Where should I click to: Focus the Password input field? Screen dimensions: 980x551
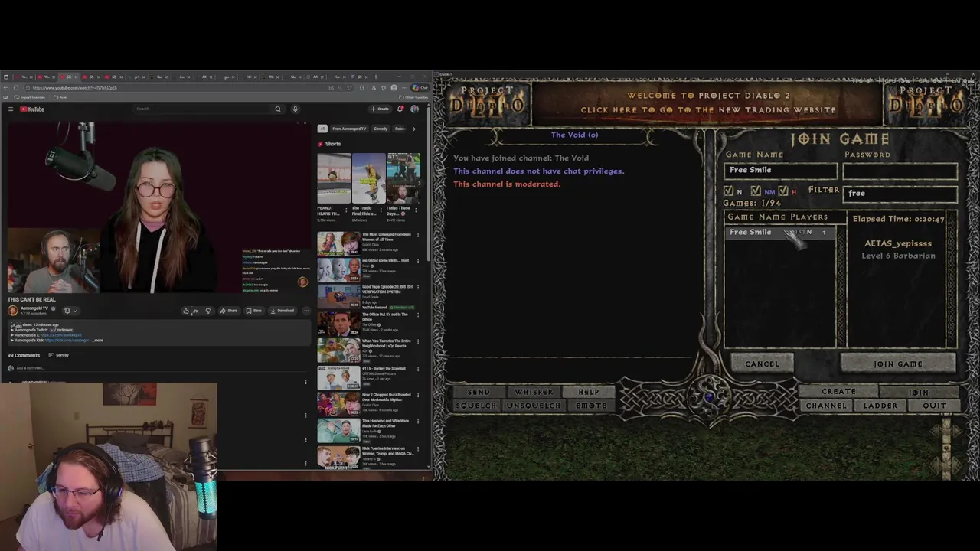900,171
